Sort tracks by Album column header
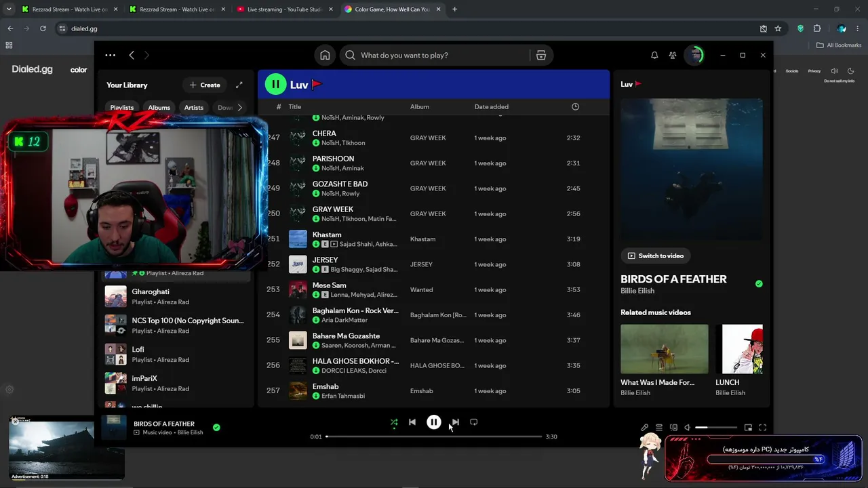 (x=420, y=106)
